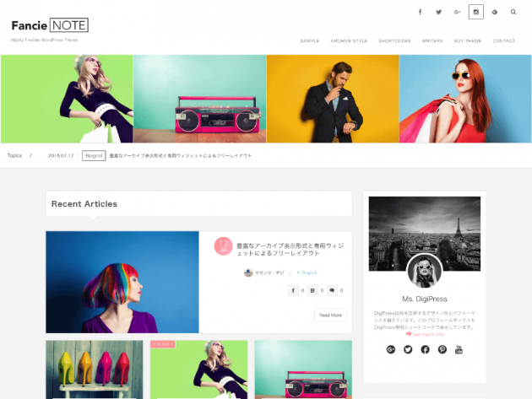Screen dimensions: 532x399
Task: Click the Facebook share icon on the article
Action: click(293, 290)
